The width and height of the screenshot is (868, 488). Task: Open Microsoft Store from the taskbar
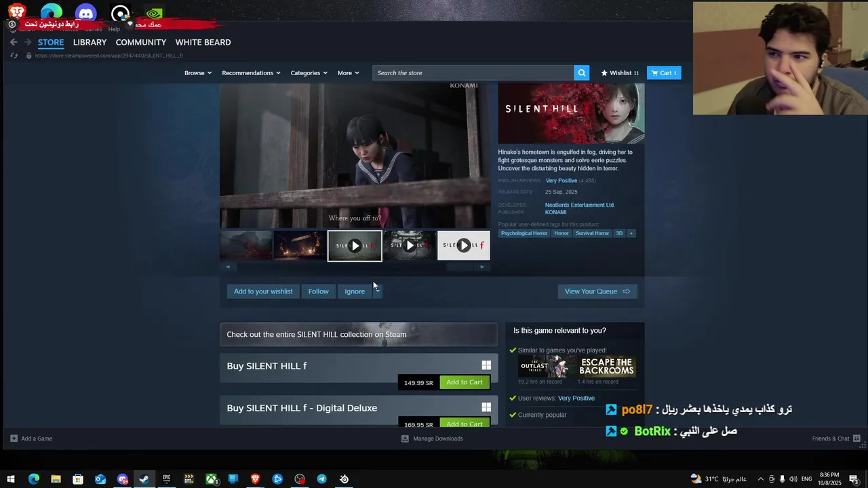78,479
